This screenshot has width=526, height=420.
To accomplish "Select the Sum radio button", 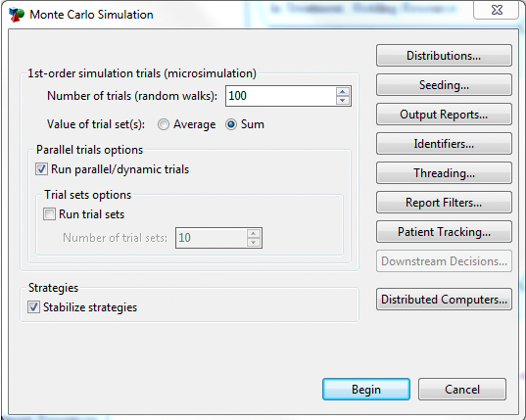I will (x=231, y=124).
